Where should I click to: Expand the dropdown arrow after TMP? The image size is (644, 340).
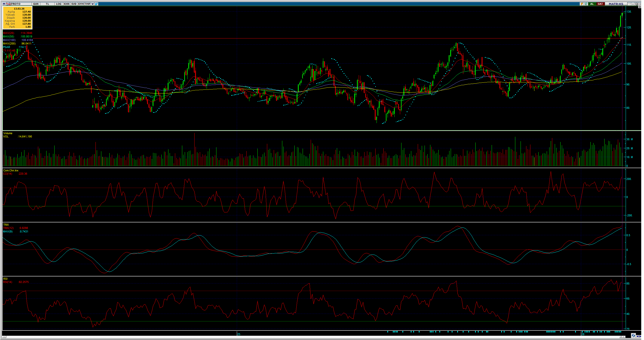pos(93,4)
